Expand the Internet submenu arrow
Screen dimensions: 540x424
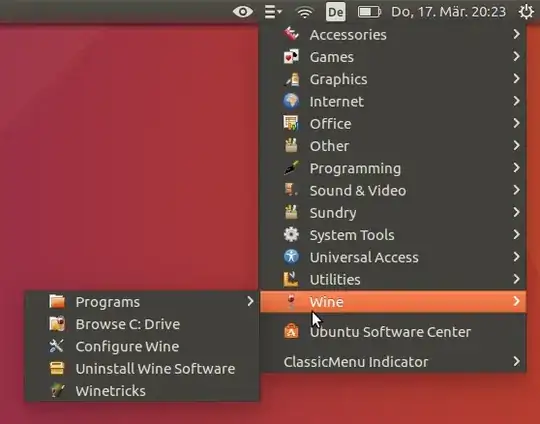tap(516, 101)
